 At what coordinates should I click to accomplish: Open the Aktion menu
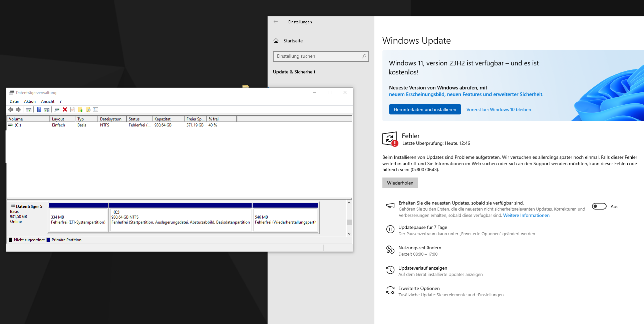click(30, 101)
